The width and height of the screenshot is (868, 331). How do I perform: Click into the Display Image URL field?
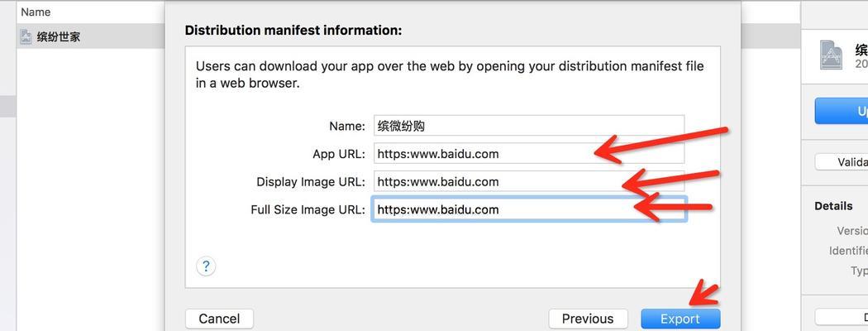coord(529,181)
